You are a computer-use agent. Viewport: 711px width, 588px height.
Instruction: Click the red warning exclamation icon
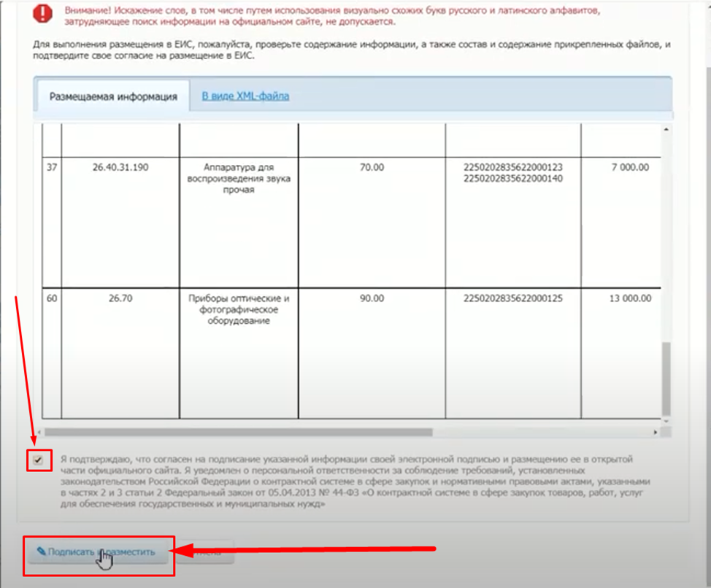pyautogui.click(x=45, y=15)
